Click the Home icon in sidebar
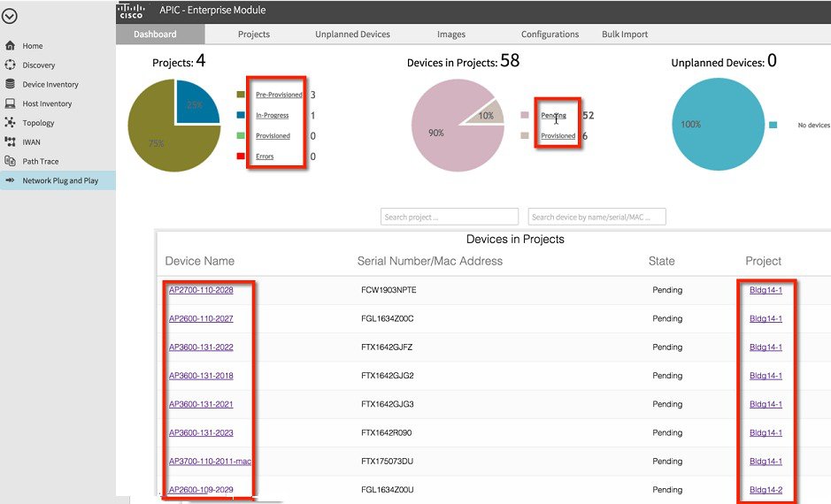Viewport: 831px width, 504px height. tap(10, 46)
